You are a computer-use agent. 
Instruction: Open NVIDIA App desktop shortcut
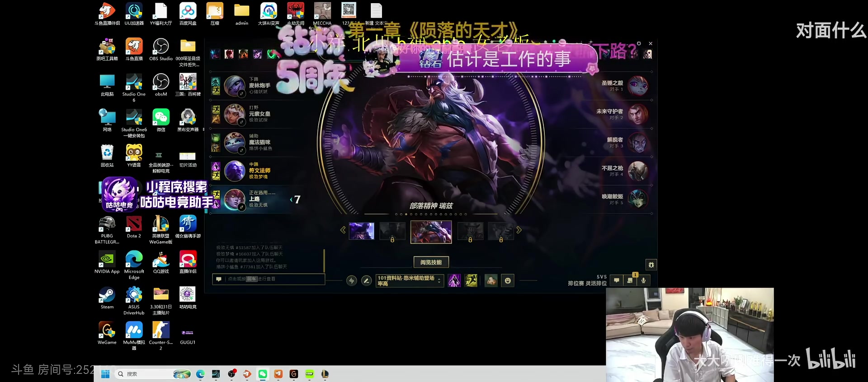107,262
